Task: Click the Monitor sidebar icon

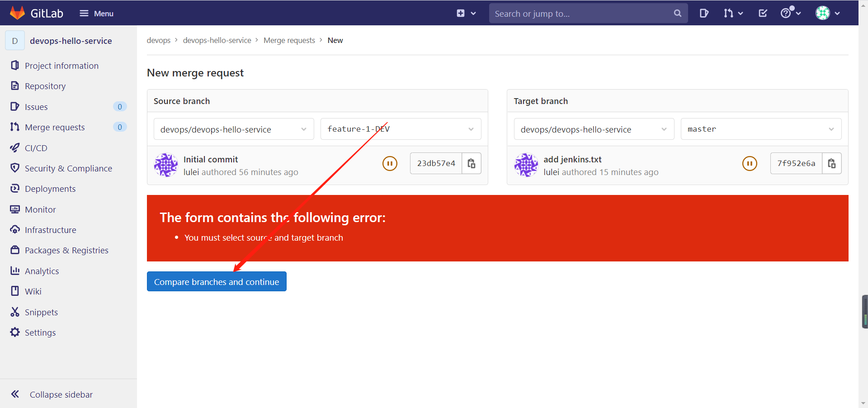Action: point(15,209)
